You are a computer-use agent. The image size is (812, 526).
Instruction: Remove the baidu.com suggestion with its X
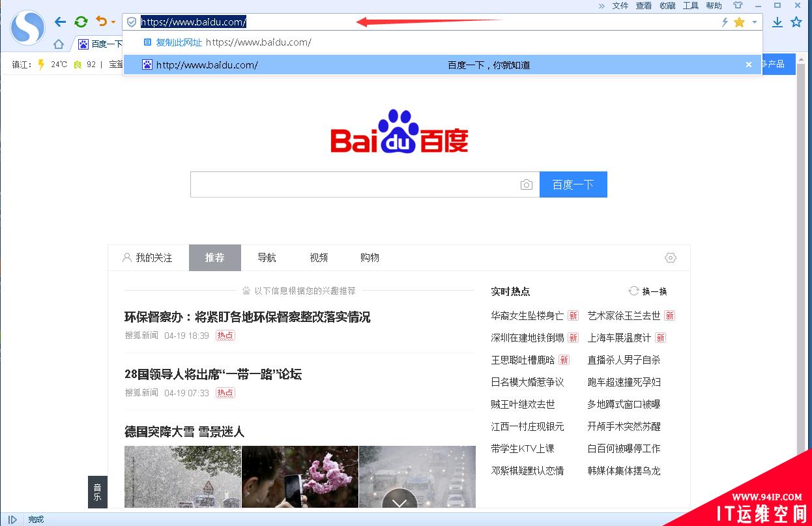(749, 65)
